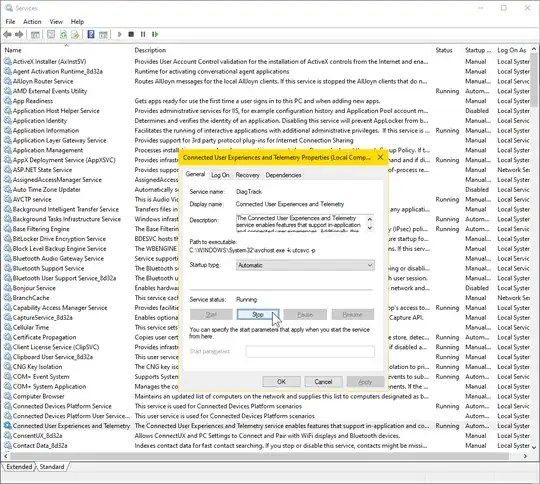Switch to the Recovery tab
Viewport: 540px width, 484px height.
pos(248,175)
